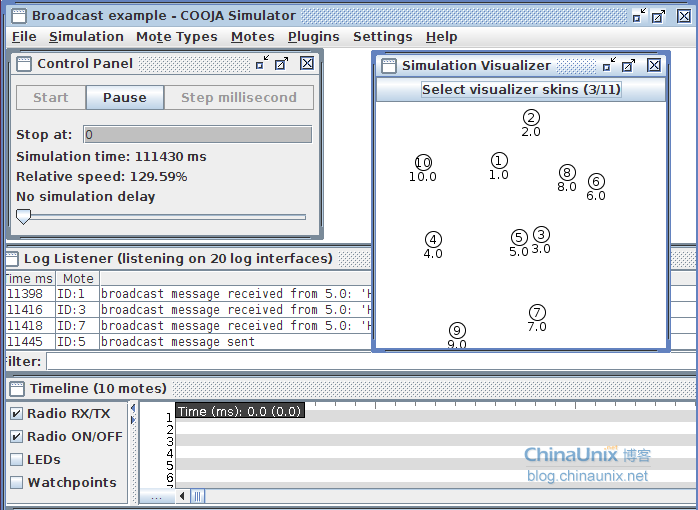The width and height of the screenshot is (698, 510).
Task: Click mote node 10 in the visualizer
Action: click(x=423, y=163)
